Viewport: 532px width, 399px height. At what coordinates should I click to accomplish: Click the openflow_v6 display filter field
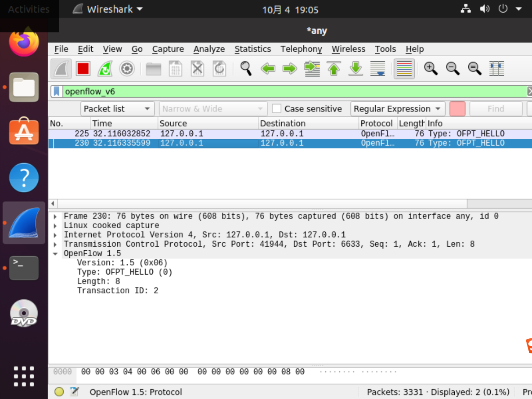click(294, 92)
